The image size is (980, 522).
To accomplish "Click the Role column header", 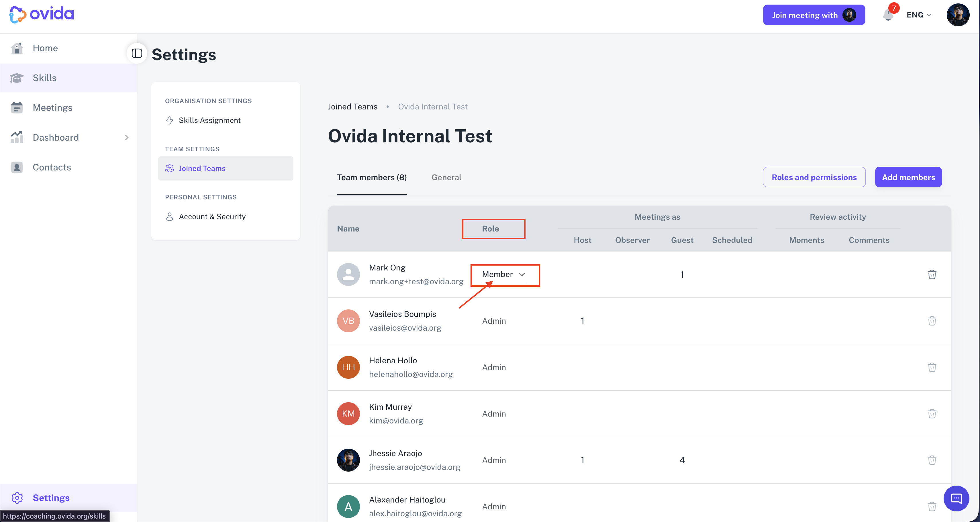I will tap(490, 229).
